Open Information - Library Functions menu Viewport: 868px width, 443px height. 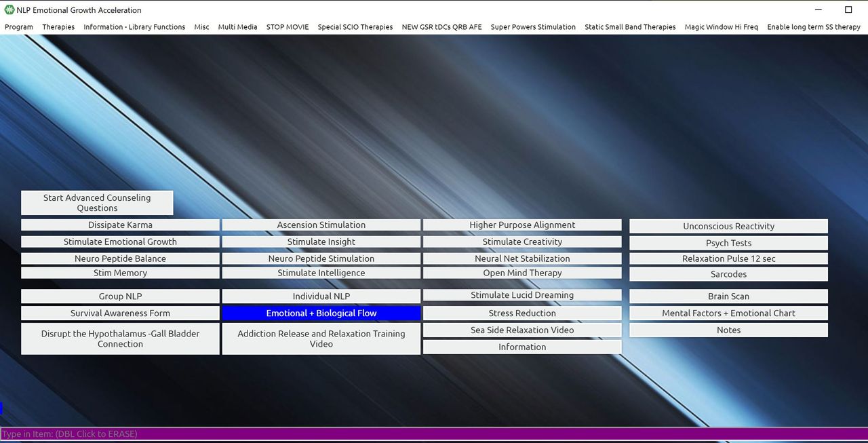(134, 27)
